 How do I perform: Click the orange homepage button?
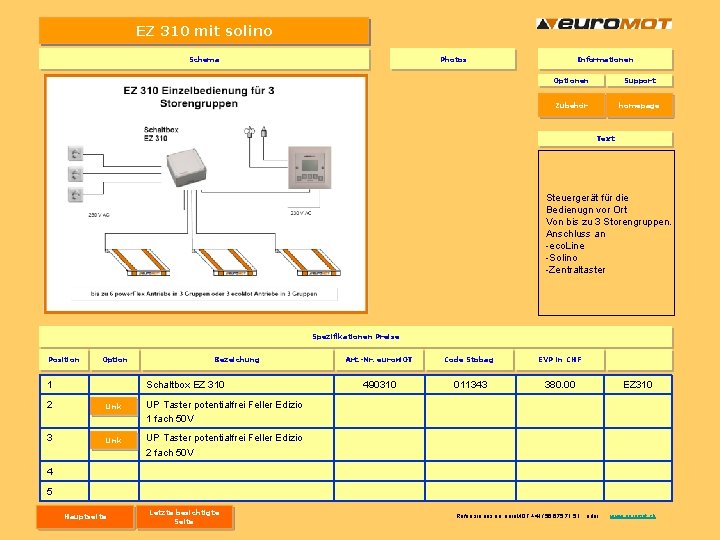point(639,106)
